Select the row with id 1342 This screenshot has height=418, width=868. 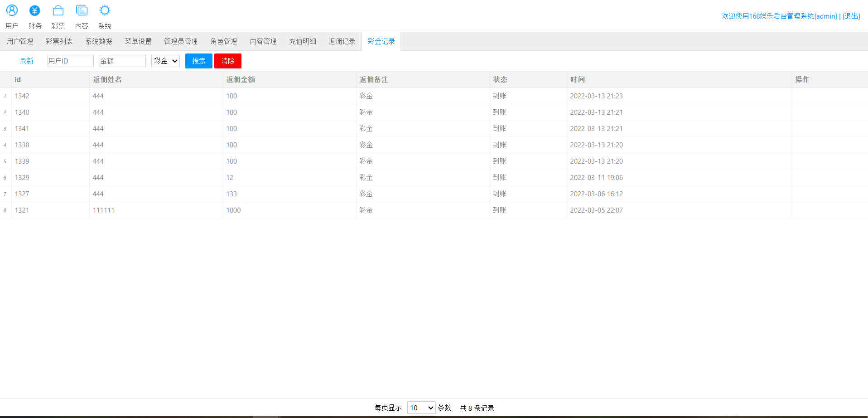(434, 96)
